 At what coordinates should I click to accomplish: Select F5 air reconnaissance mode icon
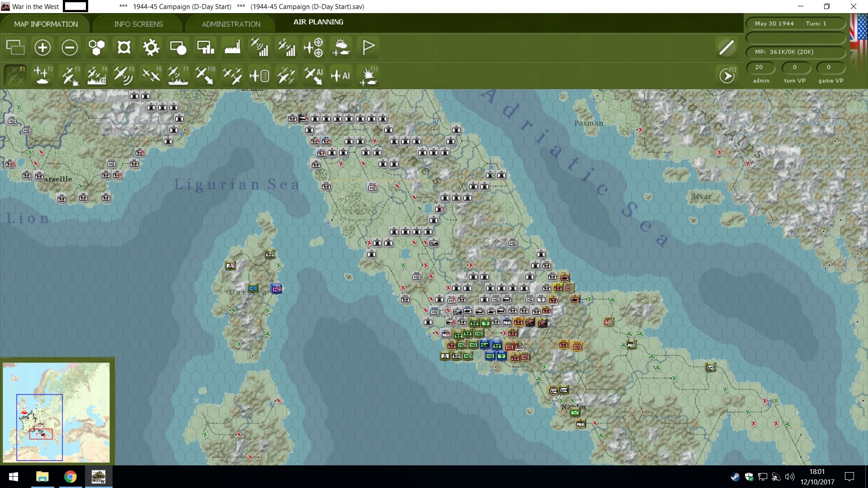pyautogui.click(x=124, y=75)
